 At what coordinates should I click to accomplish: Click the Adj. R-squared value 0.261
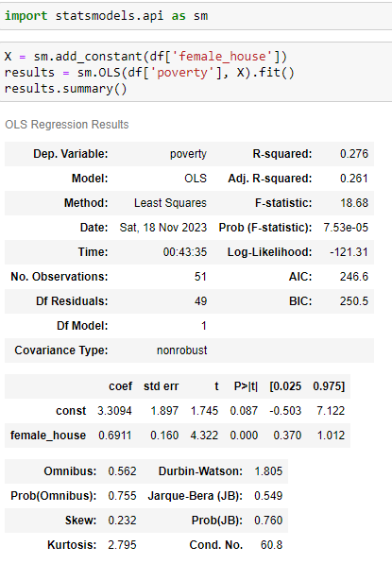[354, 179]
